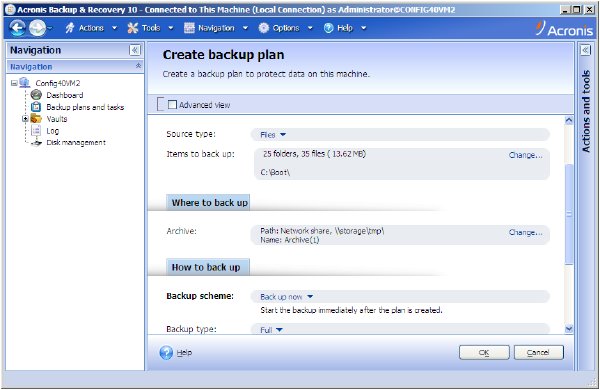This screenshot has width=600, height=390.
Task: Collapse the Navigation pane with chevron button
Action: [135, 50]
